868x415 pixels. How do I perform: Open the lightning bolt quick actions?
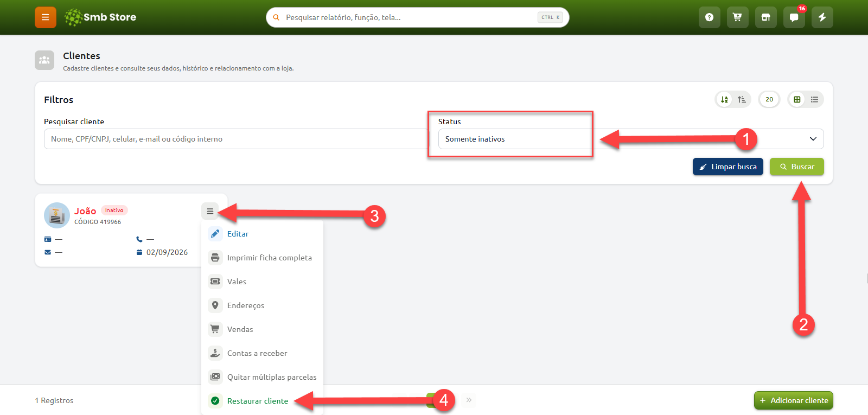tap(822, 17)
